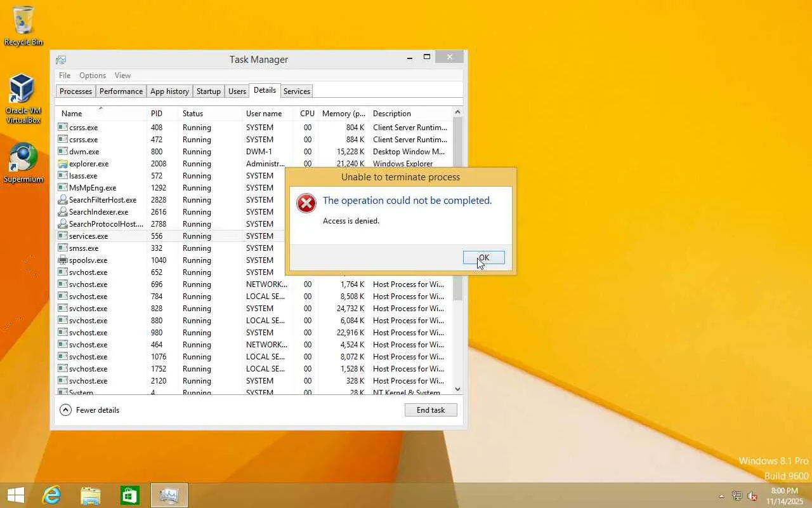Click the Task Manager taskbar button
812x508 pixels.
tap(169, 495)
